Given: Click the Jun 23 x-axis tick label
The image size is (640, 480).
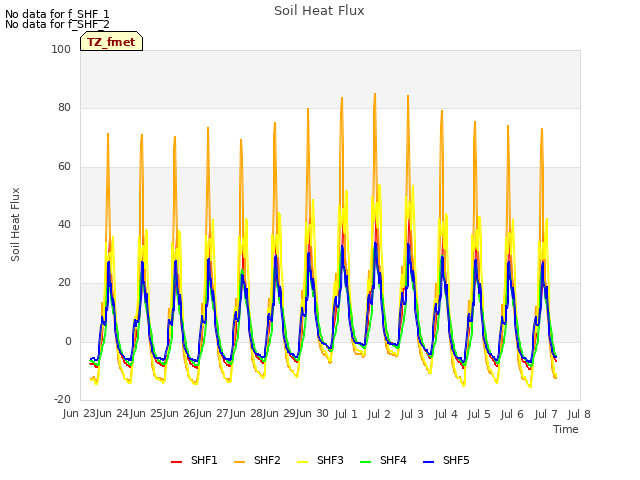Looking at the screenshot, I should (x=80, y=413).
